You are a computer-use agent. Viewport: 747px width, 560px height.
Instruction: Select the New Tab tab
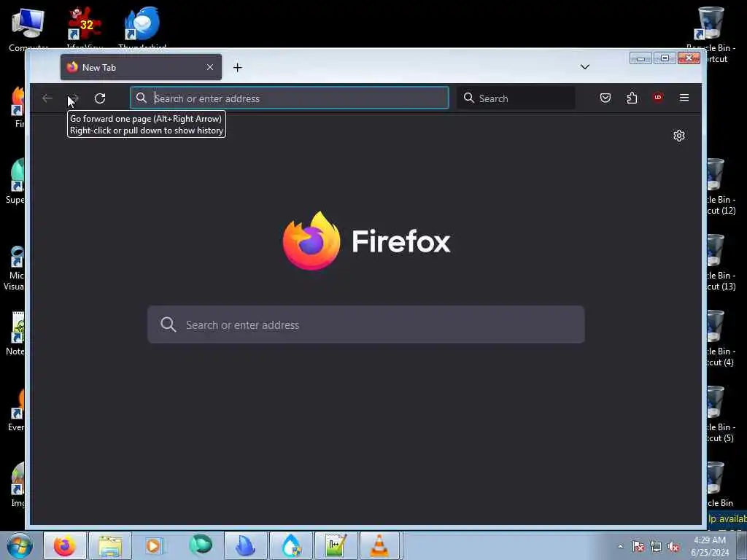[141, 67]
